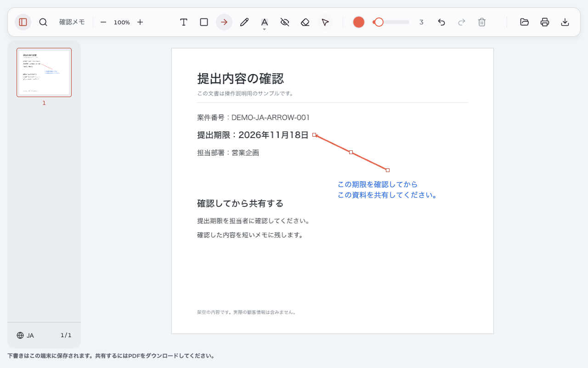
Task: Toggle the hide/redact eye tool
Action: tap(285, 22)
